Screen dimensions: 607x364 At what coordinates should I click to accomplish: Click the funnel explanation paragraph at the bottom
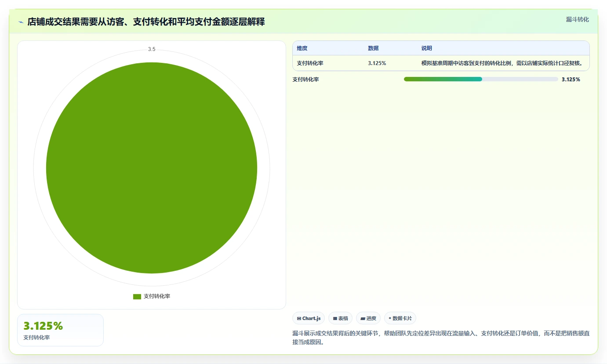tap(441, 338)
